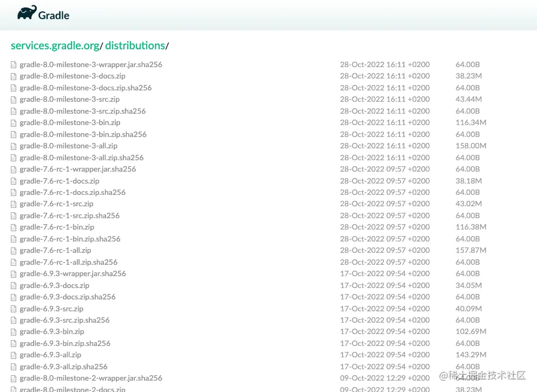
Task: Open gradle-7.6-rc-1-docs.zip.sha256 link
Action: 73,192
